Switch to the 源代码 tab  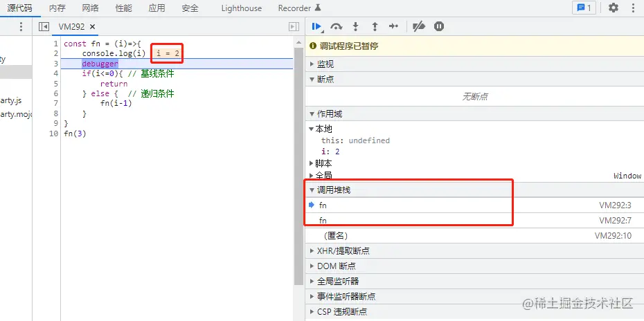19,8
